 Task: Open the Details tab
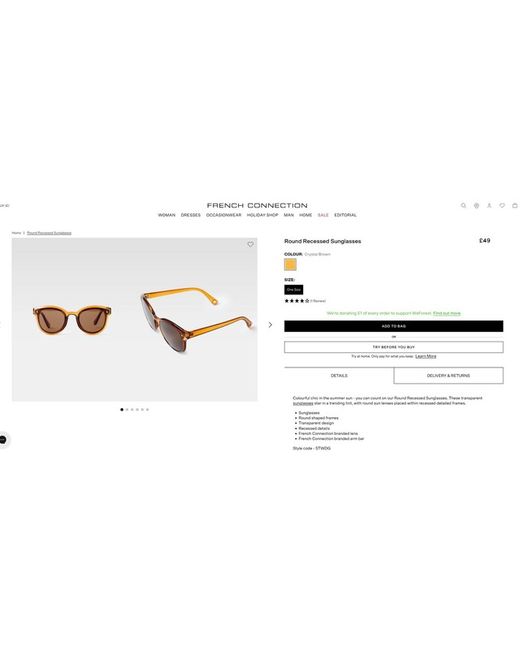(339, 376)
